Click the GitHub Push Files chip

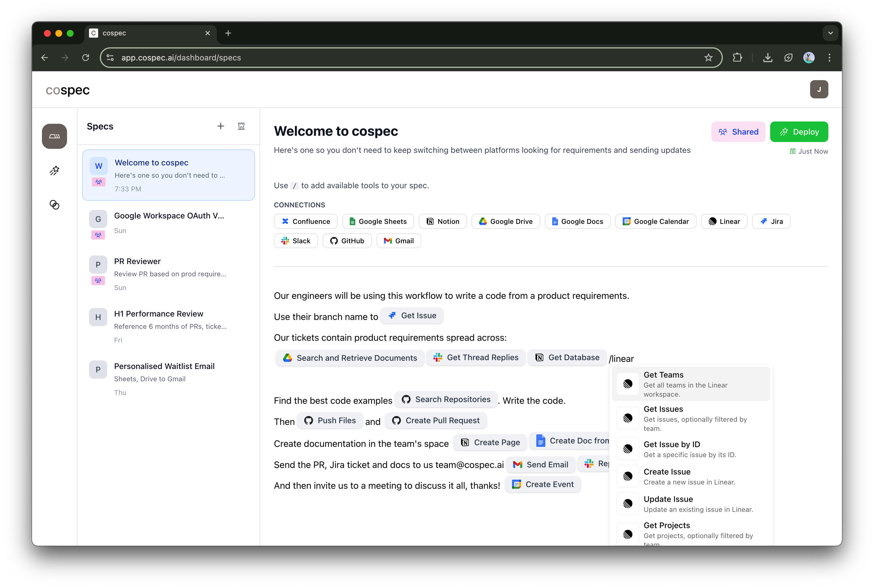330,420
